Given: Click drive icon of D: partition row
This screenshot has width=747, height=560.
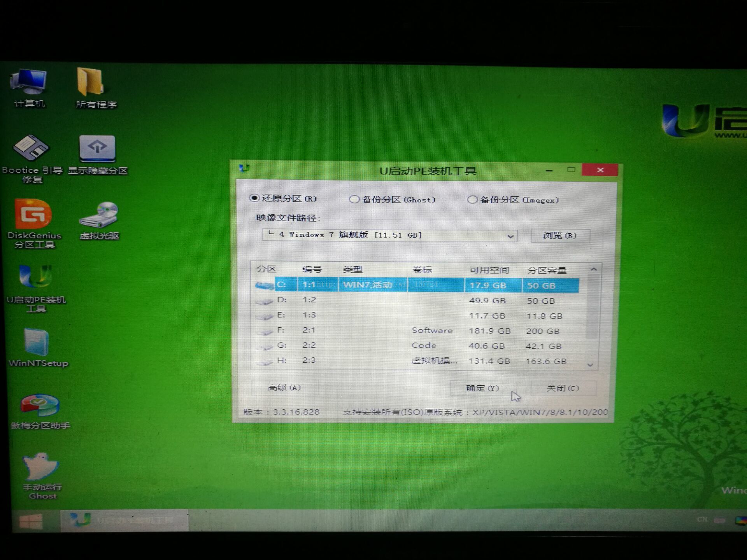Looking at the screenshot, I should (x=265, y=301).
